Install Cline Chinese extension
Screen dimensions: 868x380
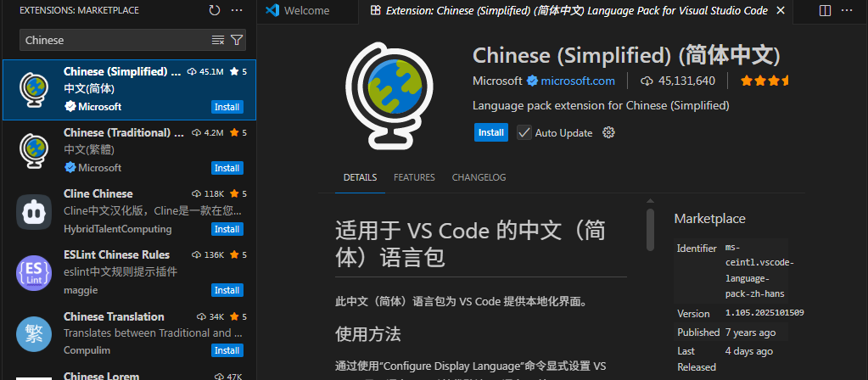tap(227, 229)
